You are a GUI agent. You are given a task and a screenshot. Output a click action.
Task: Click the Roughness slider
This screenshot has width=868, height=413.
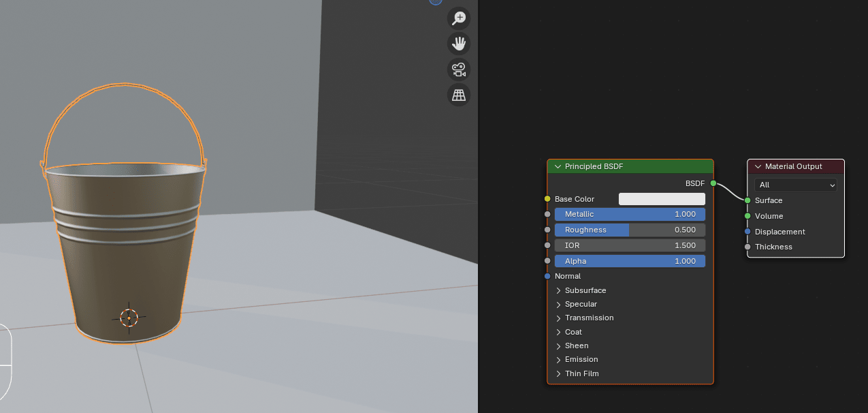[x=630, y=230]
